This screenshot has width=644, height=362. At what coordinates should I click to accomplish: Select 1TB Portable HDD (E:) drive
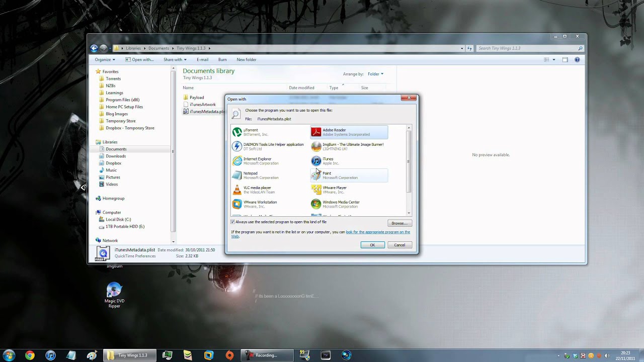(125, 226)
